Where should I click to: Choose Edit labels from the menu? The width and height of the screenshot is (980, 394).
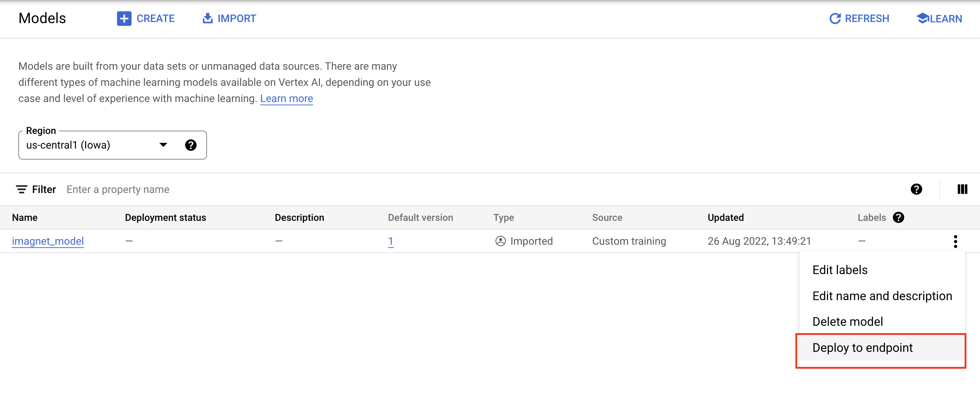[840, 270]
